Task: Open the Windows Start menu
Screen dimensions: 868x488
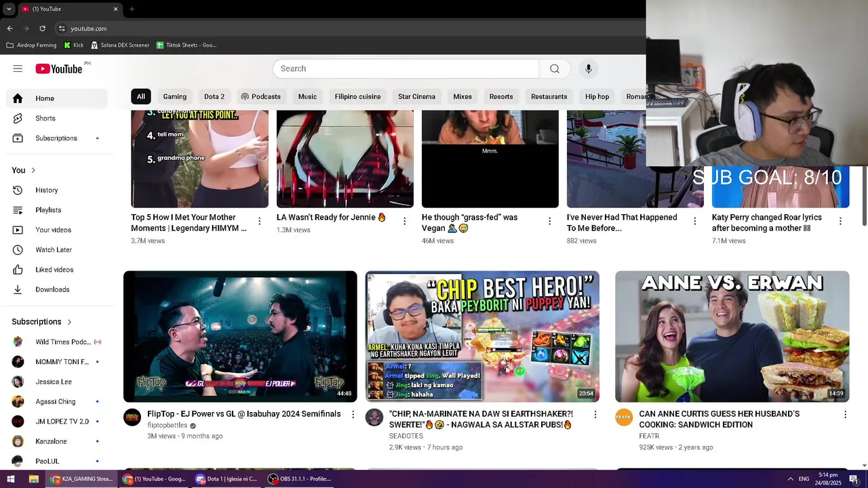Action: point(11,479)
